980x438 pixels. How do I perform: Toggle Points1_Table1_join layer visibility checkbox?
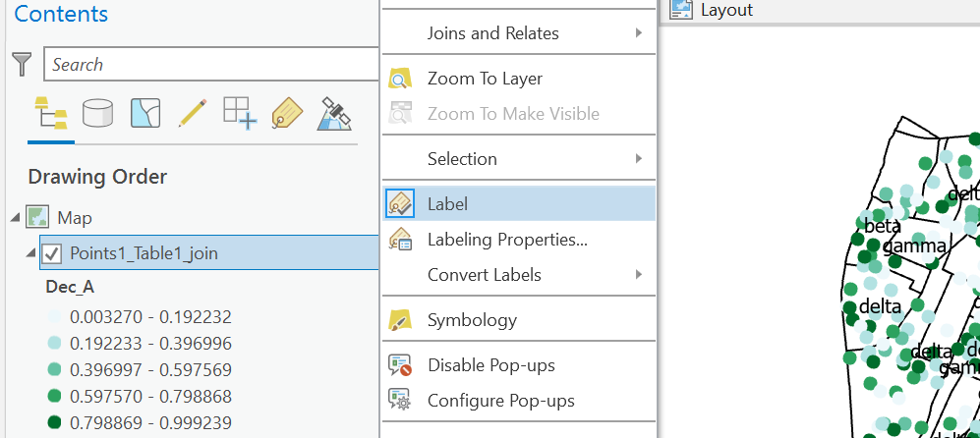coord(53,253)
